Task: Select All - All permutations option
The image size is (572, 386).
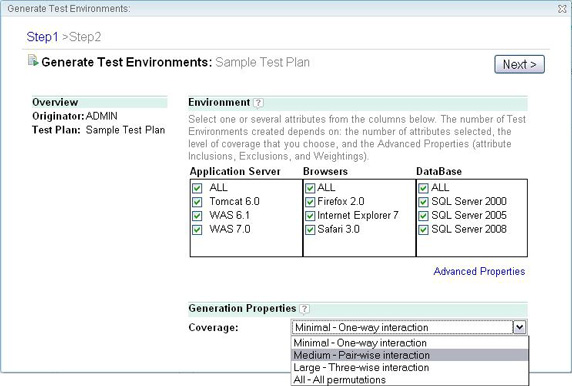Action: tap(410, 379)
